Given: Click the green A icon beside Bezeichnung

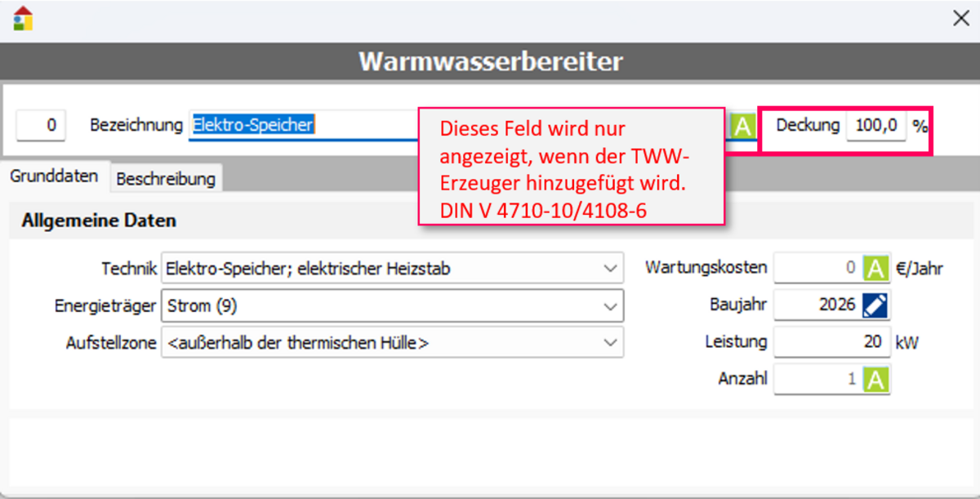Looking at the screenshot, I should coord(742,127).
